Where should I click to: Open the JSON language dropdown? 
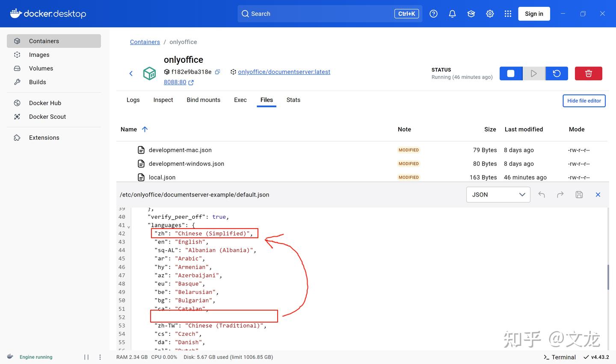(498, 194)
